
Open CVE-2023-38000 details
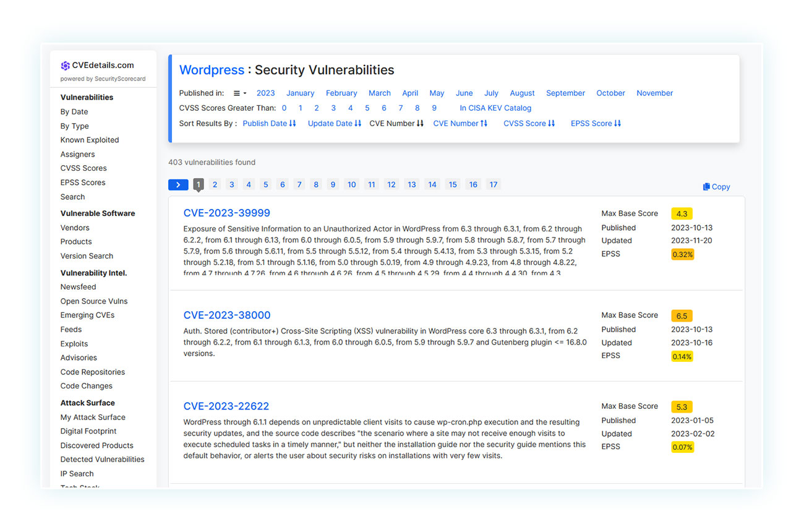coord(226,315)
